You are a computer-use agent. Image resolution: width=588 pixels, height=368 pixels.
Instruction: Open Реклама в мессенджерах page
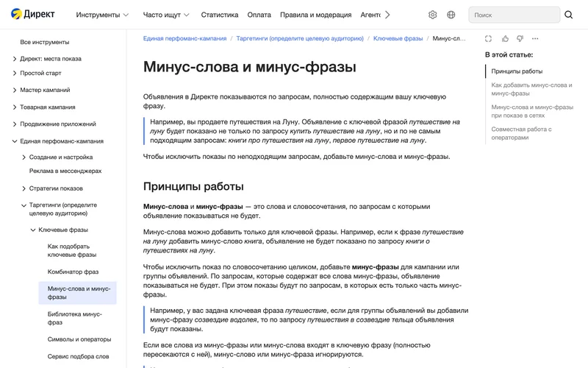65,171
